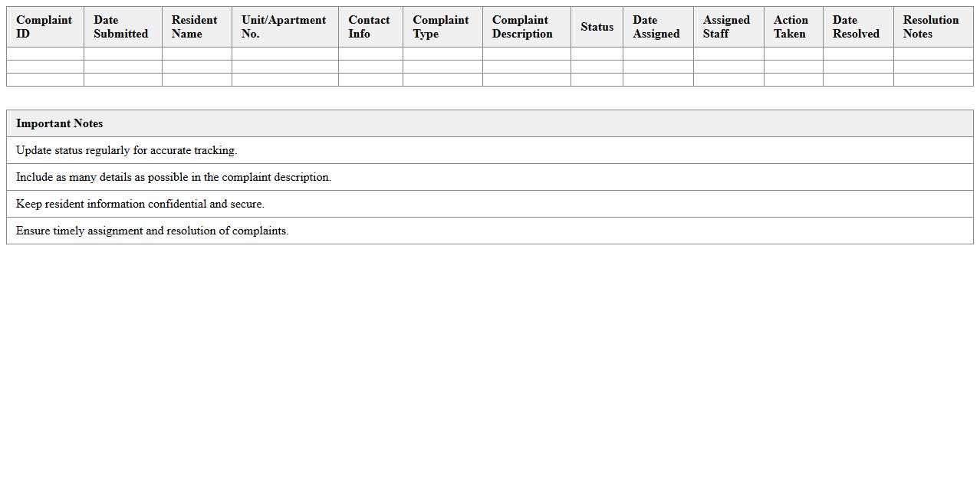The height and width of the screenshot is (498, 980).
Task: Click the first empty cell under Complaint ID
Action: 45,54
